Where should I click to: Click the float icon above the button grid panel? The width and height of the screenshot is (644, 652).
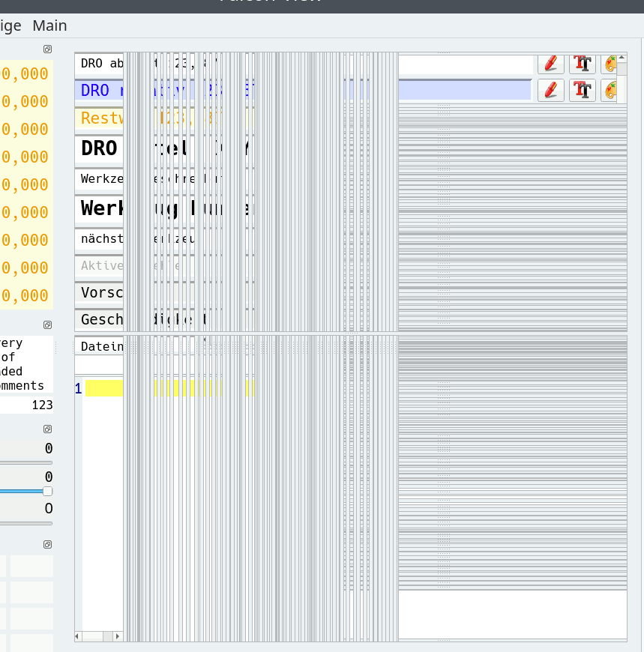47,544
